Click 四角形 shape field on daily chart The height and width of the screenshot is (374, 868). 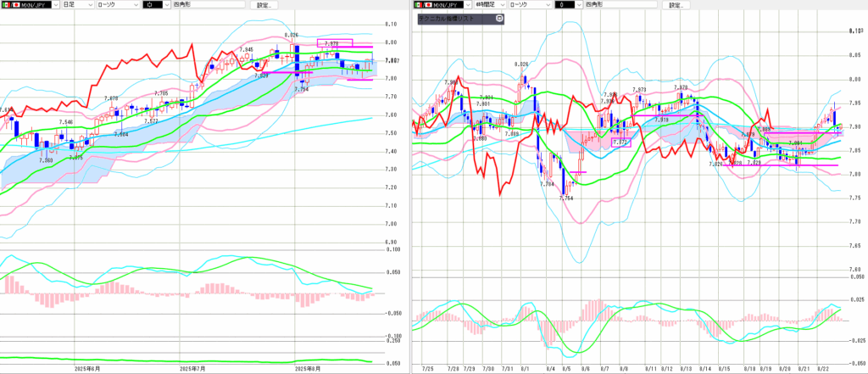[x=209, y=4]
